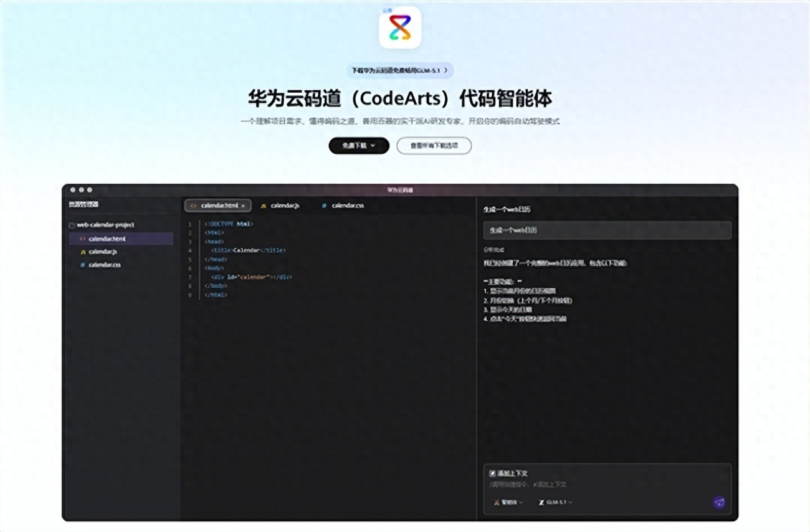This screenshot has width=810, height=532.
Task: Click the JS icon beside calendar.js in sidebar
Action: [x=82, y=252]
